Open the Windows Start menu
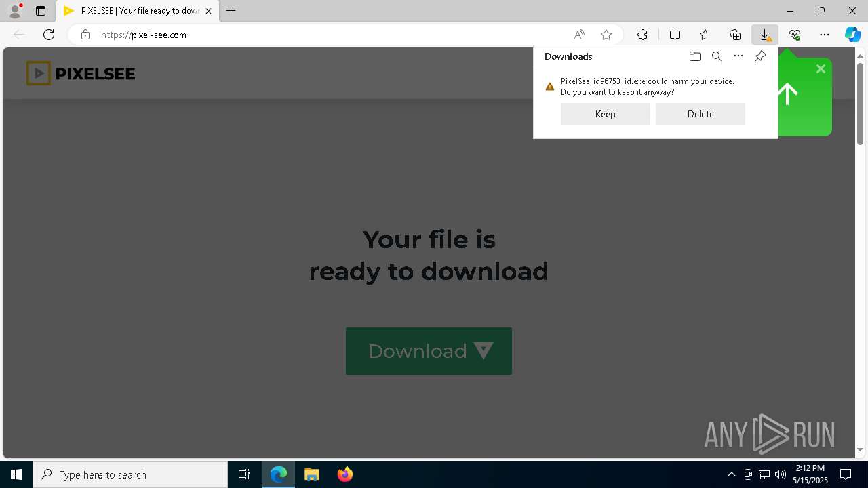 16,474
